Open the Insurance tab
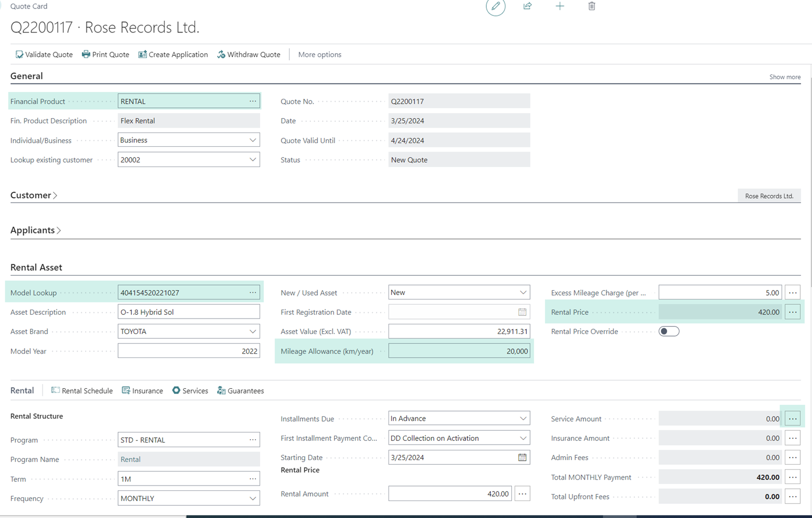This screenshot has height=518, width=812. pyautogui.click(x=143, y=390)
